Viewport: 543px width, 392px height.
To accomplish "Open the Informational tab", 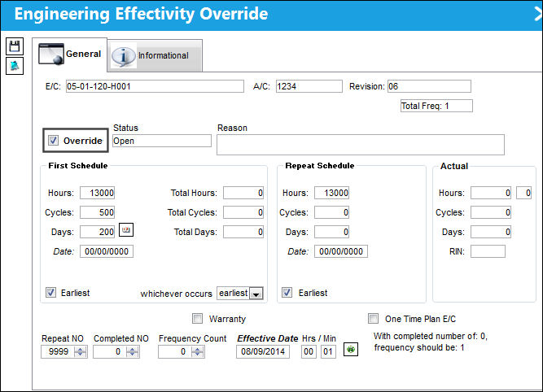I will tap(155, 55).
